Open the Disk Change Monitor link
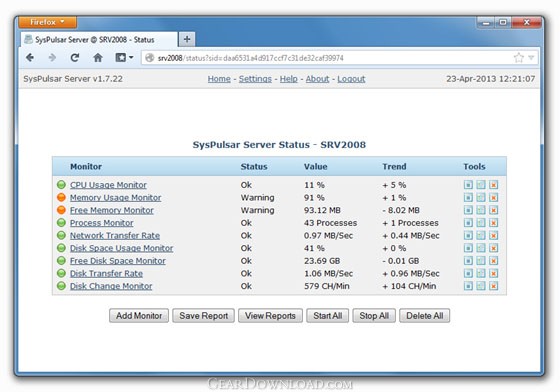 coord(111,286)
